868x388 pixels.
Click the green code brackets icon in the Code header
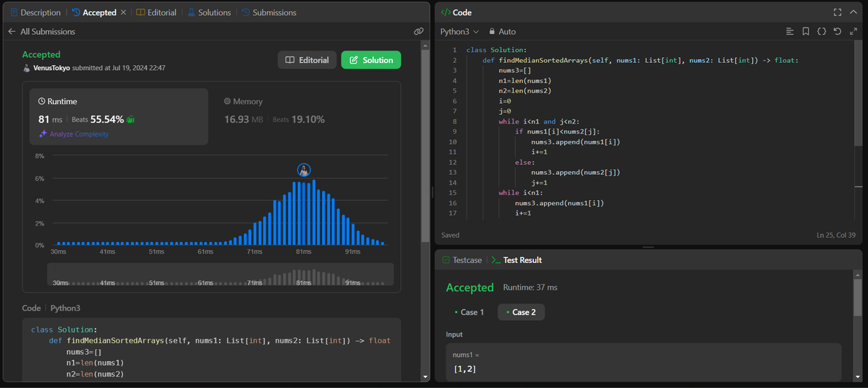pos(446,12)
